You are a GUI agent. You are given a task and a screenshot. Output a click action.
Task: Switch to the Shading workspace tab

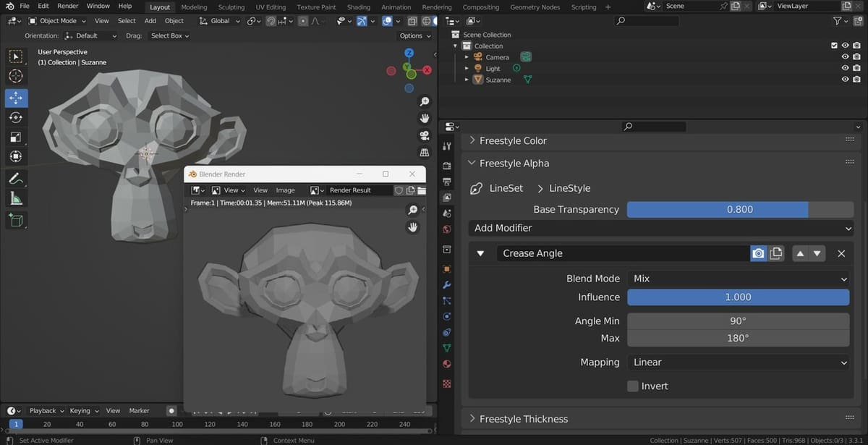[358, 7]
